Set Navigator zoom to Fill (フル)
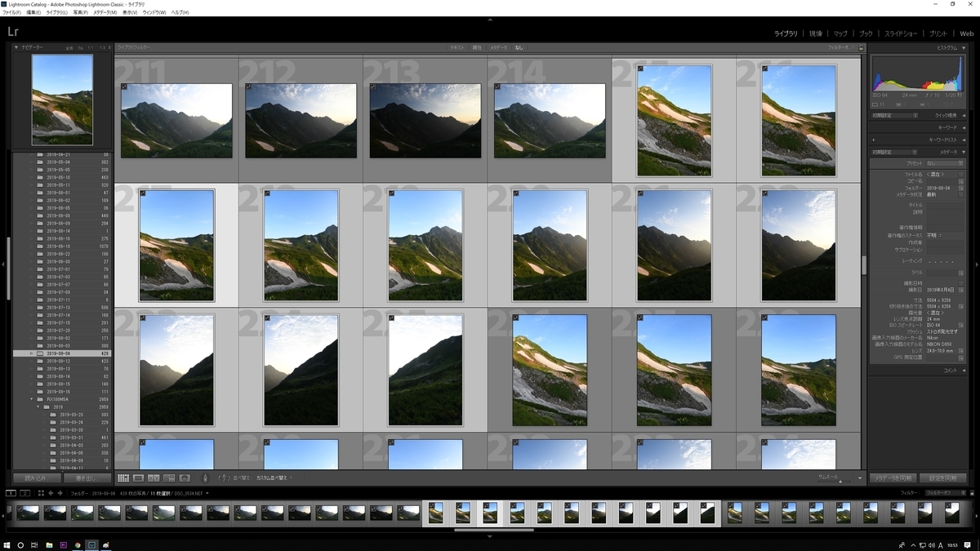 80,48
